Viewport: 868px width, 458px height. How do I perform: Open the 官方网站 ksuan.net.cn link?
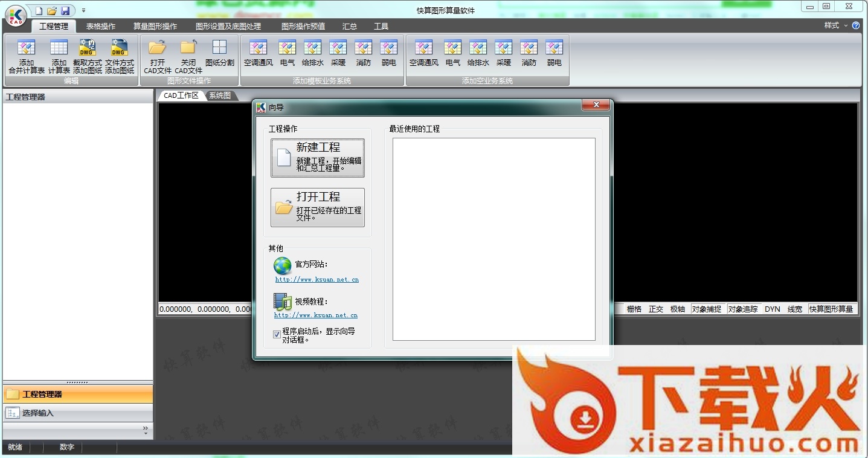[x=317, y=280]
